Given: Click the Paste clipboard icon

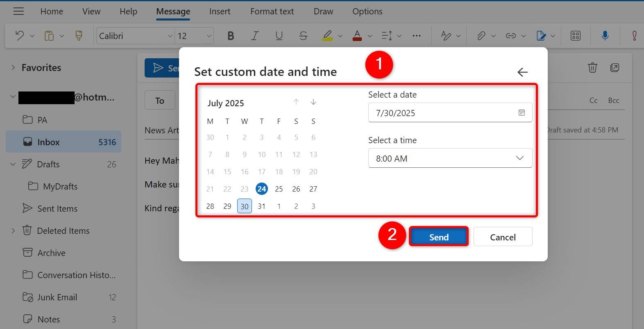Looking at the screenshot, I should 49,36.
